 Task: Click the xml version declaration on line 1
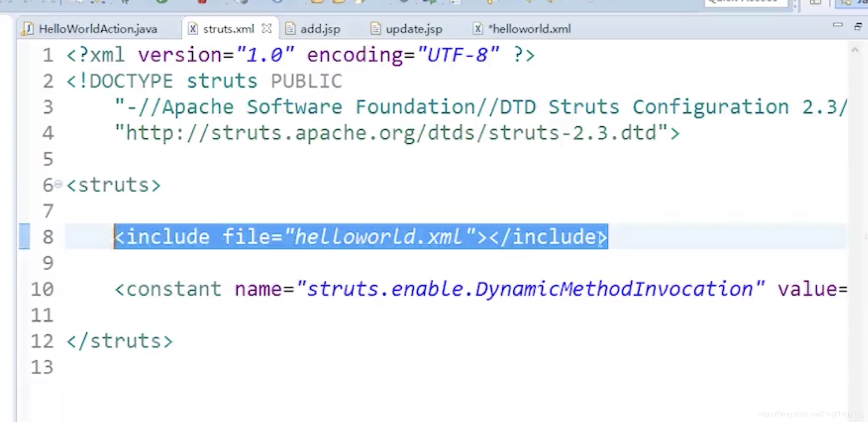300,55
